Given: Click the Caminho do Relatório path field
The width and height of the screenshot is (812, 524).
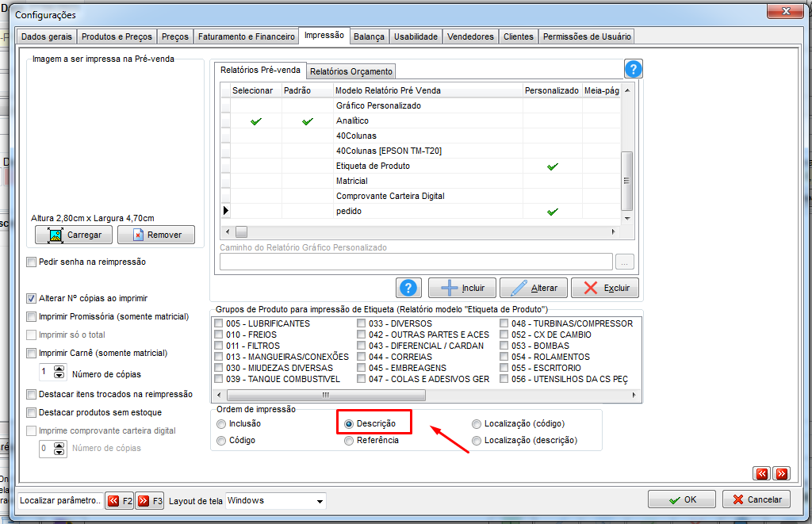Looking at the screenshot, I should (x=416, y=262).
